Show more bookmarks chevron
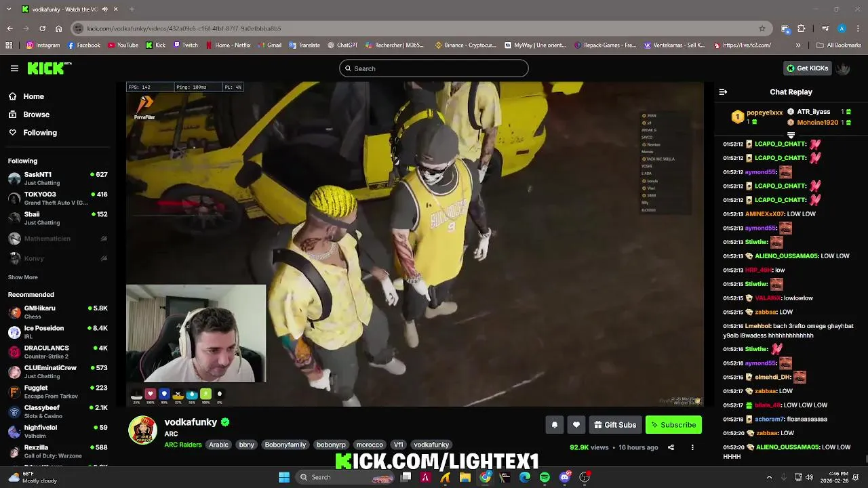This screenshot has height=488, width=868. (798, 45)
